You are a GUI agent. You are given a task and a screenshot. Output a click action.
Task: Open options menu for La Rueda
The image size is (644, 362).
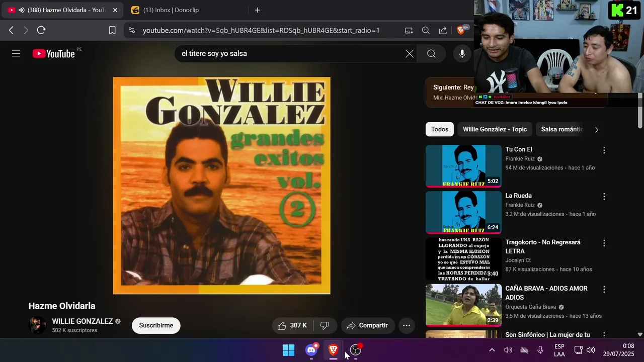pyautogui.click(x=604, y=197)
